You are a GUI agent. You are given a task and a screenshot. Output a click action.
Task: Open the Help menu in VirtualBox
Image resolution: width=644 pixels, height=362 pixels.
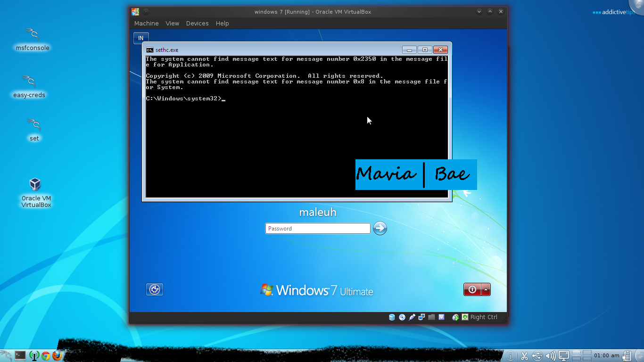pyautogui.click(x=222, y=23)
